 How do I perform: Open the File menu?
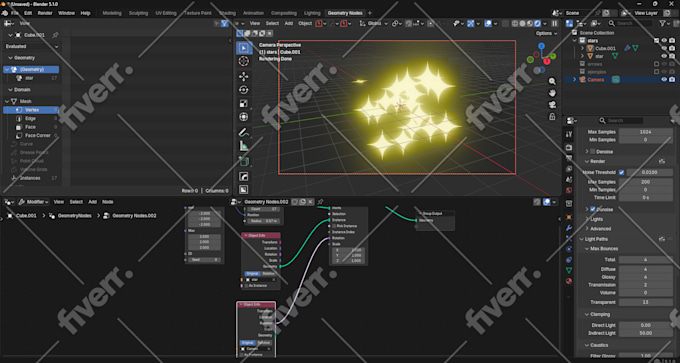click(15, 13)
